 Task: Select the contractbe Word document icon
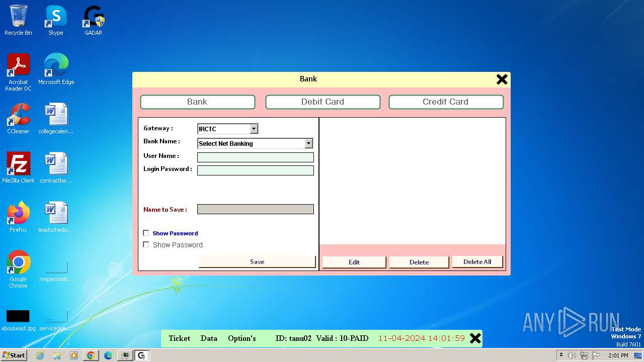pos(56,168)
